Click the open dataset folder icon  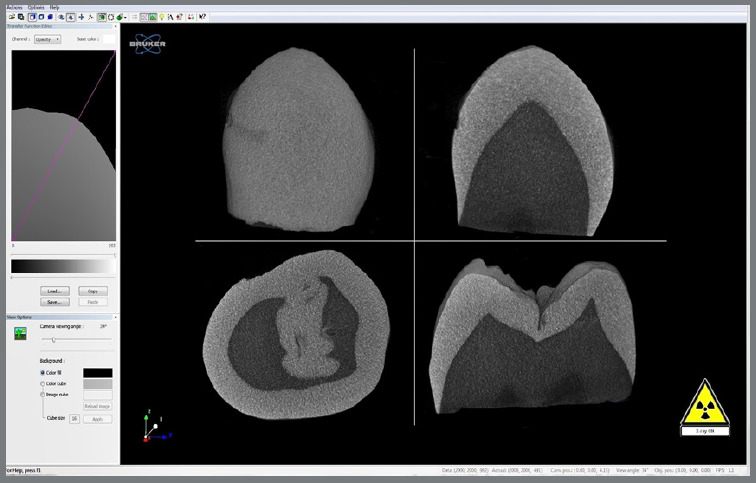tap(12, 17)
